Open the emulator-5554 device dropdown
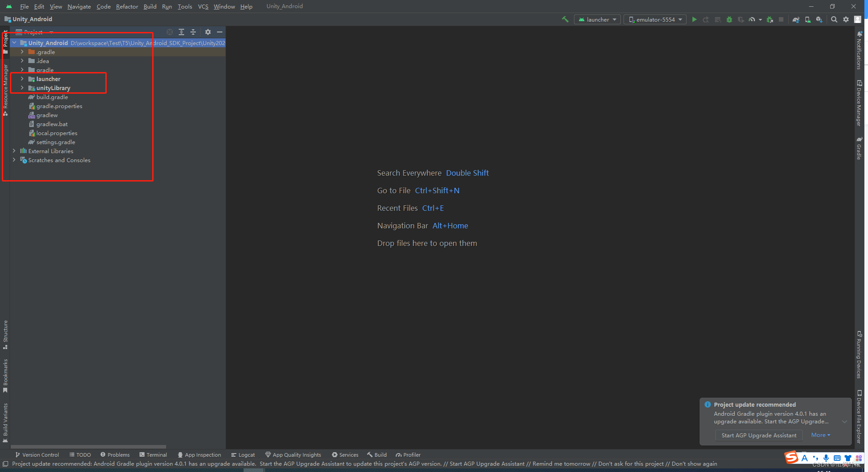868x472 pixels. point(655,19)
